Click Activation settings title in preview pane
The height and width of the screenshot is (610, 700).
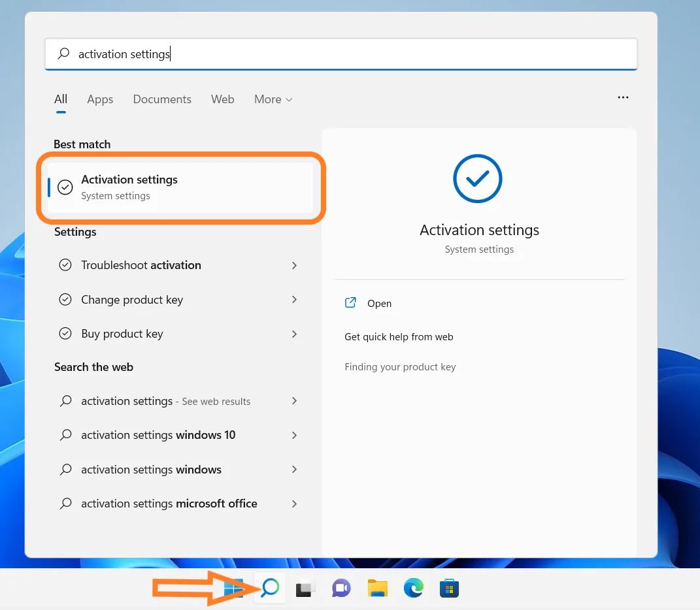click(480, 230)
